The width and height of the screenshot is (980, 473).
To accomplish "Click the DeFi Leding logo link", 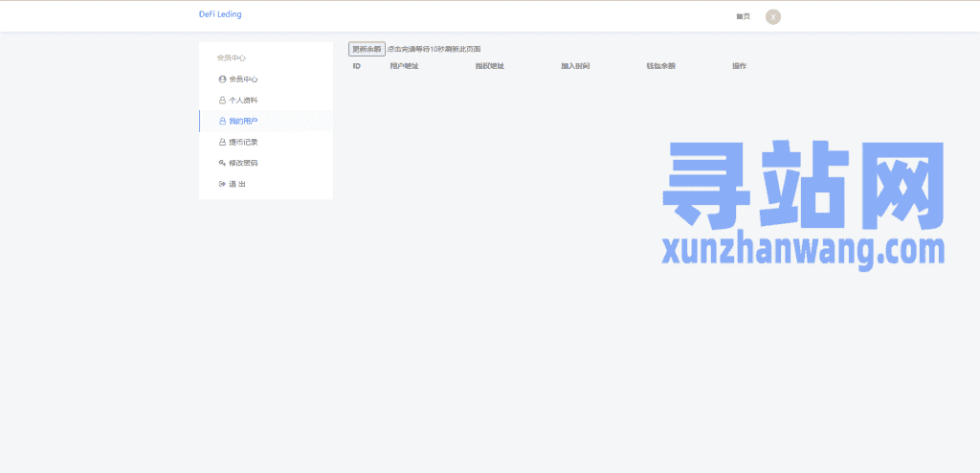I will coord(220,14).
